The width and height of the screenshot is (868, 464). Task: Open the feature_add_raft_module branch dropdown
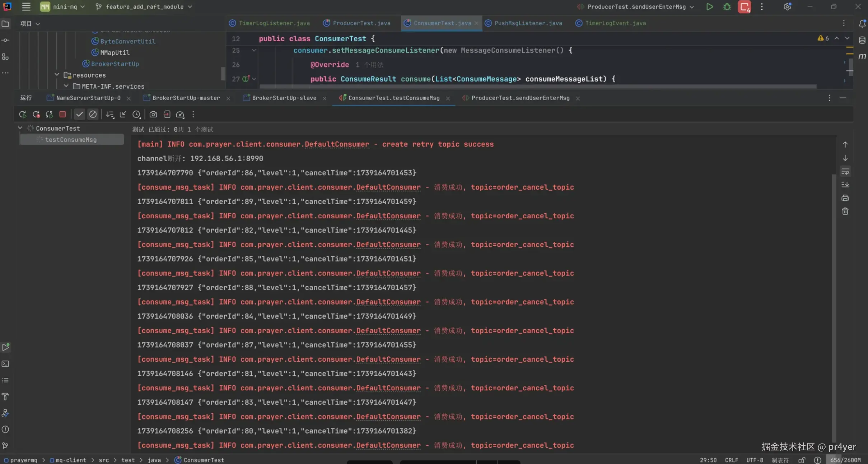(x=144, y=7)
